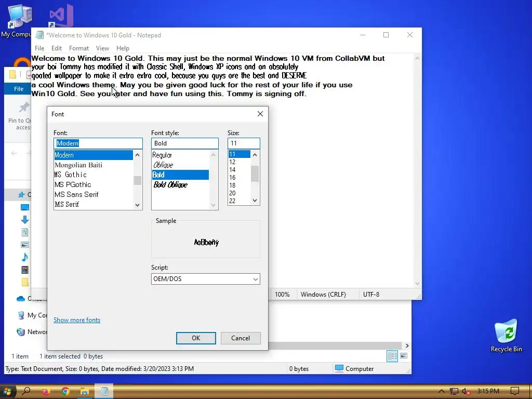This screenshot has height=399, width=532.
Task: Show hidden tray icons chevron
Action: (441, 392)
